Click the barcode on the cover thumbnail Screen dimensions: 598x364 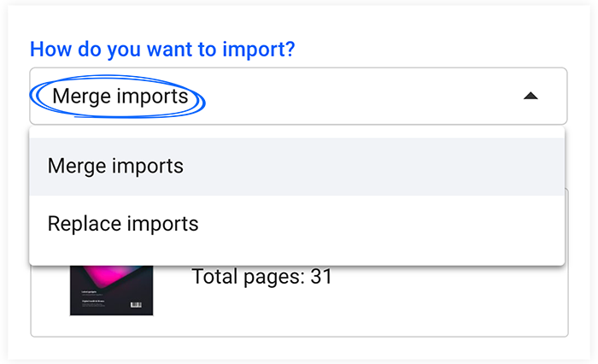[136, 304]
